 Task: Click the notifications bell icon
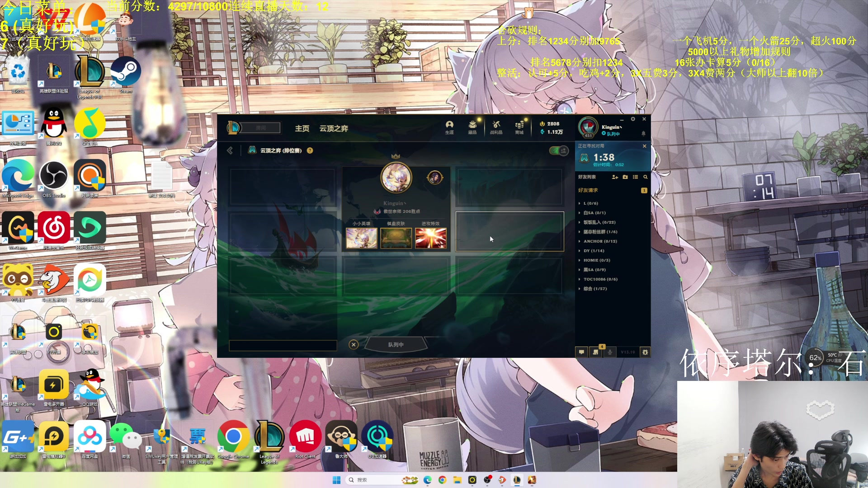[643, 133]
